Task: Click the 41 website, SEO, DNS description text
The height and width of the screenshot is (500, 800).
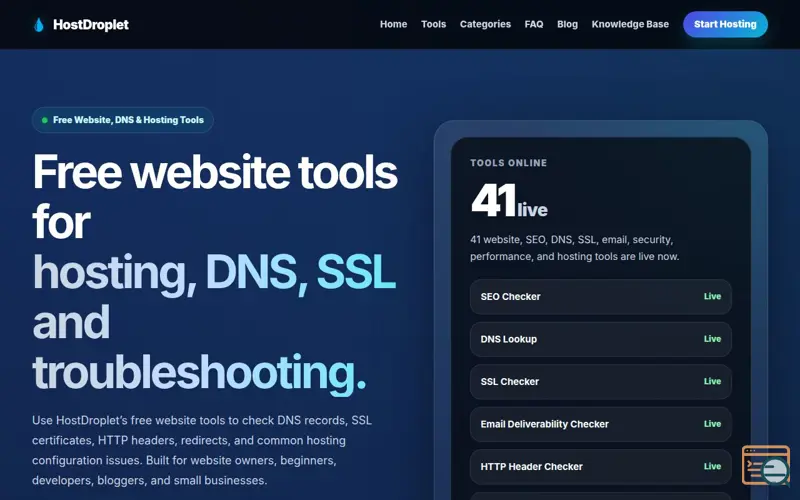Action: [574, 248]
